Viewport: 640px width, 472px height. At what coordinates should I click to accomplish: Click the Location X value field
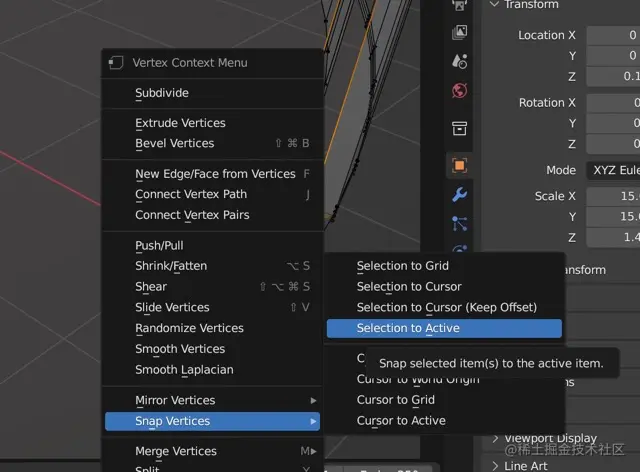pos(612,35)
